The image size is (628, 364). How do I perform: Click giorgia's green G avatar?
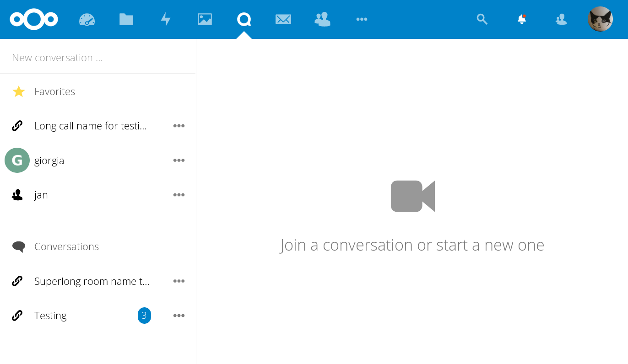click(x=17, y=160)
